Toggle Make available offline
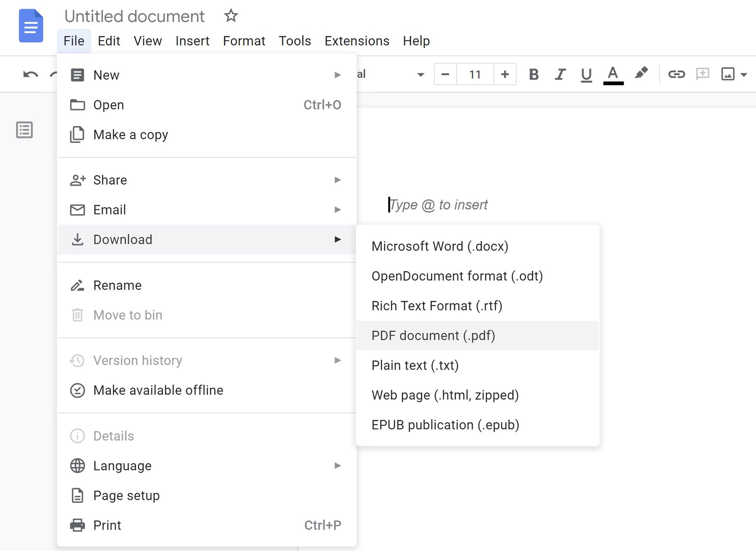Viewport: 756px width, 551px height. [207, 390]
